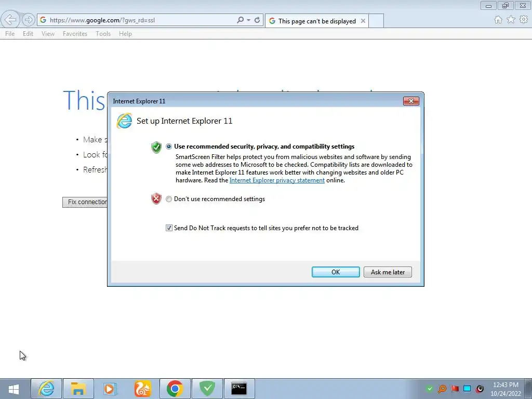This screenshot has height=399, width=532.
Task: Click the Fix connection problems button
Action: [x=85, y=202]
